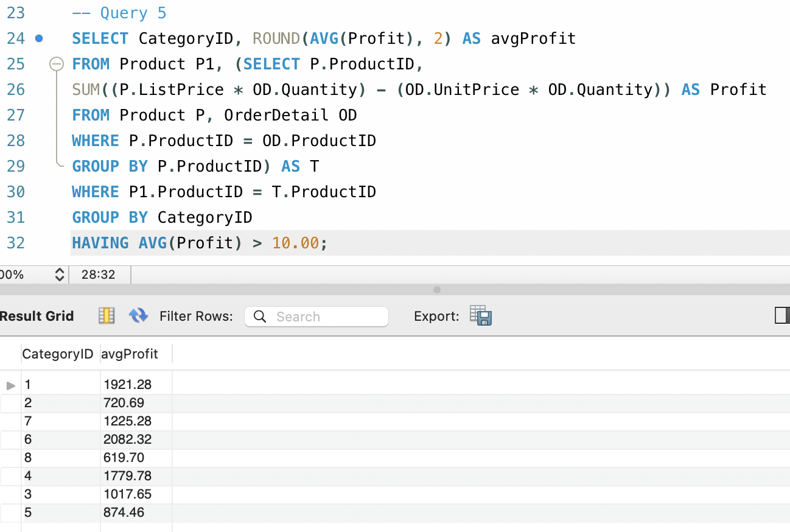Collapse the subquery code block at line 25
The height and width of the screenshot is (532, 790).
(57, 63)
